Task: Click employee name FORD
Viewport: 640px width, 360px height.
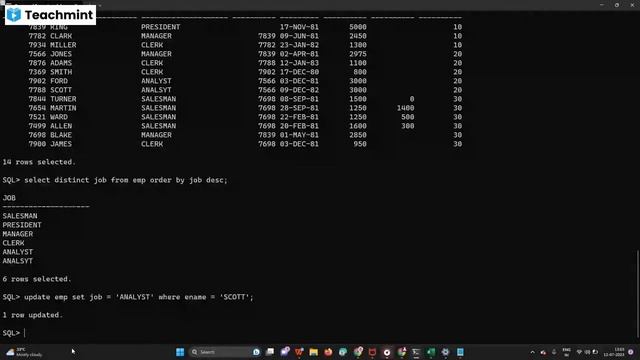Action: pos(59,81)
